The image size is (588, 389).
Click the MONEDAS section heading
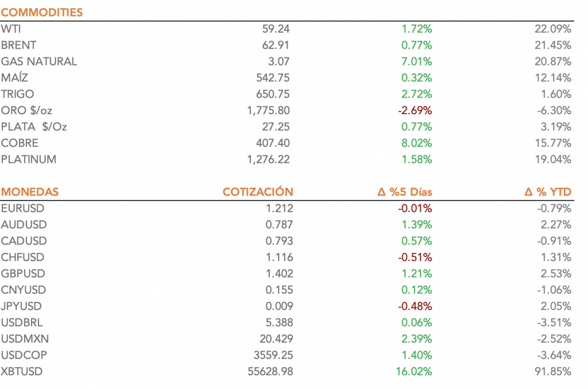(30, 192)
